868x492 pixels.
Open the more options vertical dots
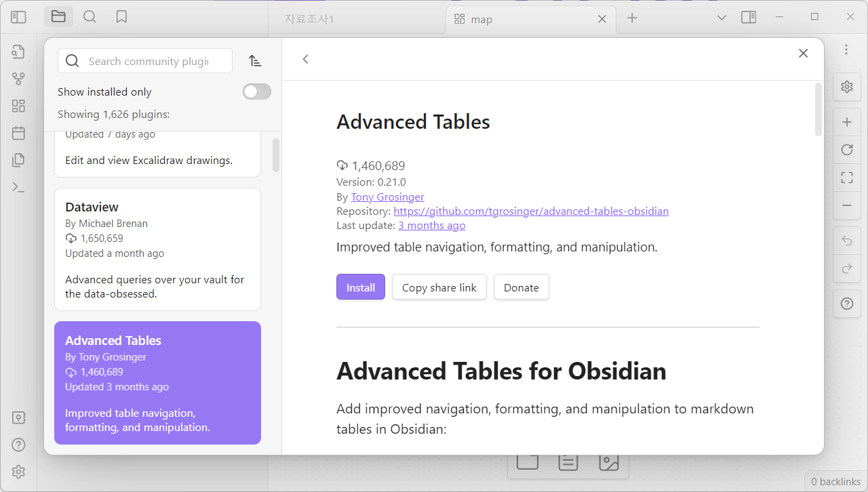tap(846, 49)
